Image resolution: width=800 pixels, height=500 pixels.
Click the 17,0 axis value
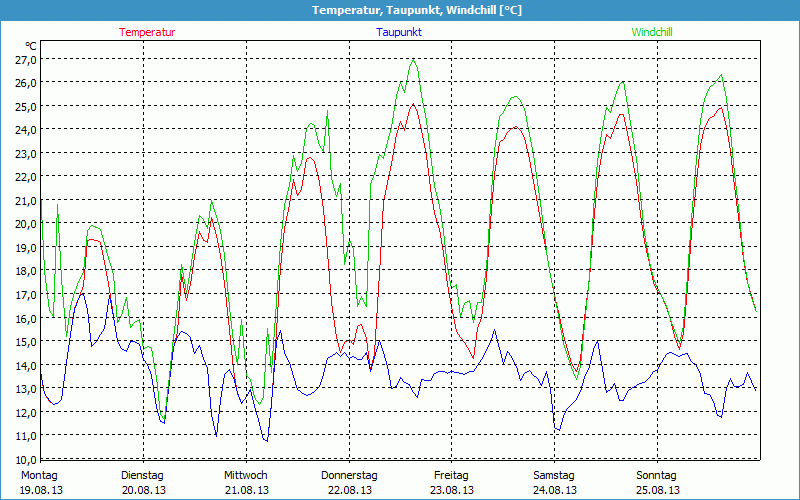click(25, 294)
